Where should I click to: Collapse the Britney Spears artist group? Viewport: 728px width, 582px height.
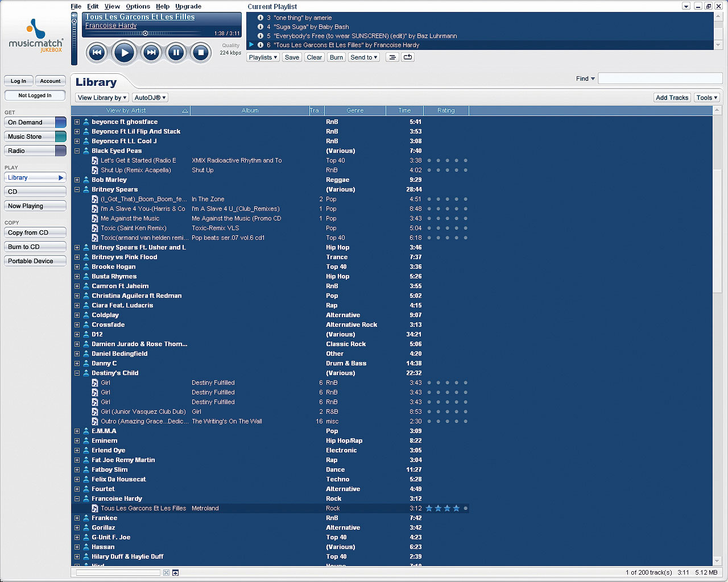[77, 189]
